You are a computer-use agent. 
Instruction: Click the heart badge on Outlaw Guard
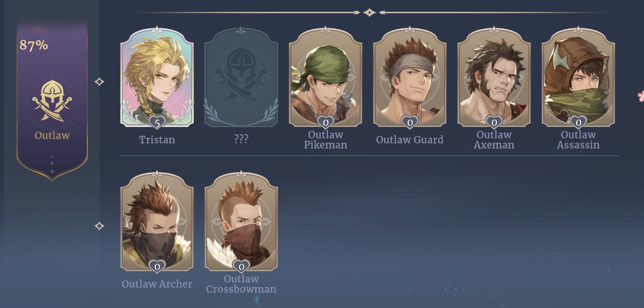click(x=410, y=123)
